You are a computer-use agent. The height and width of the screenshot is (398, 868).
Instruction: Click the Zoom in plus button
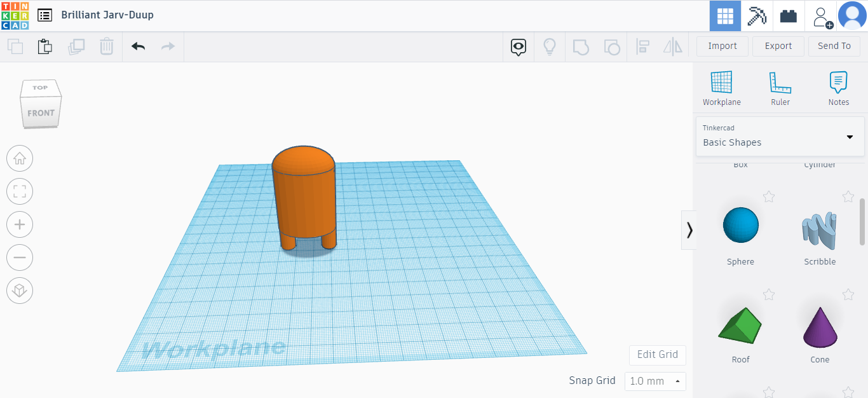click(19, 224)
